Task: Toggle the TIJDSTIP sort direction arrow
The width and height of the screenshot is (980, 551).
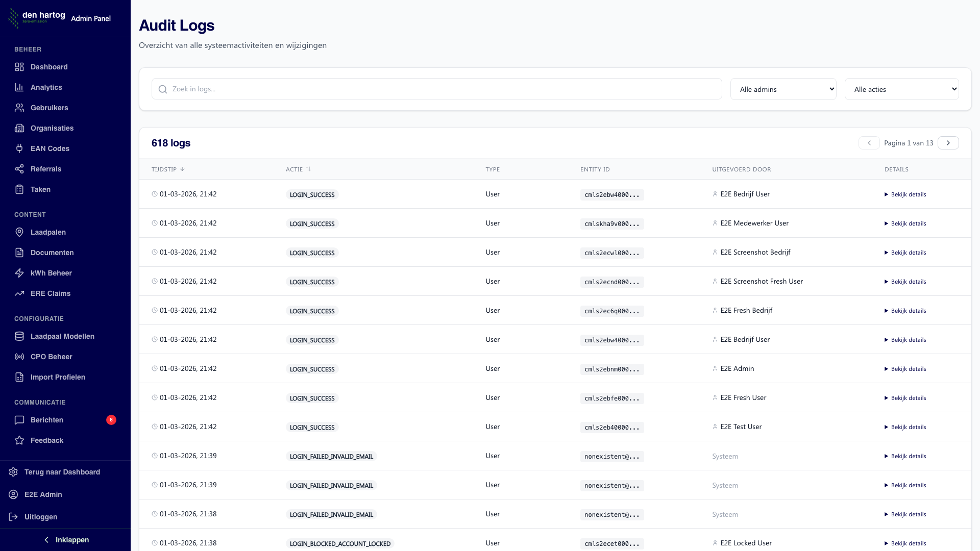Action: pyautogui.click(x=182, y=169)
